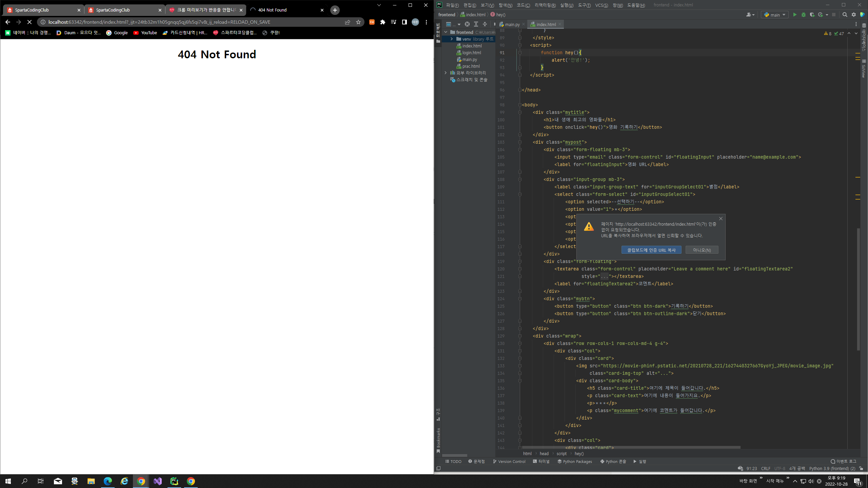Go back in Chrome history

[x=8, y=22]
